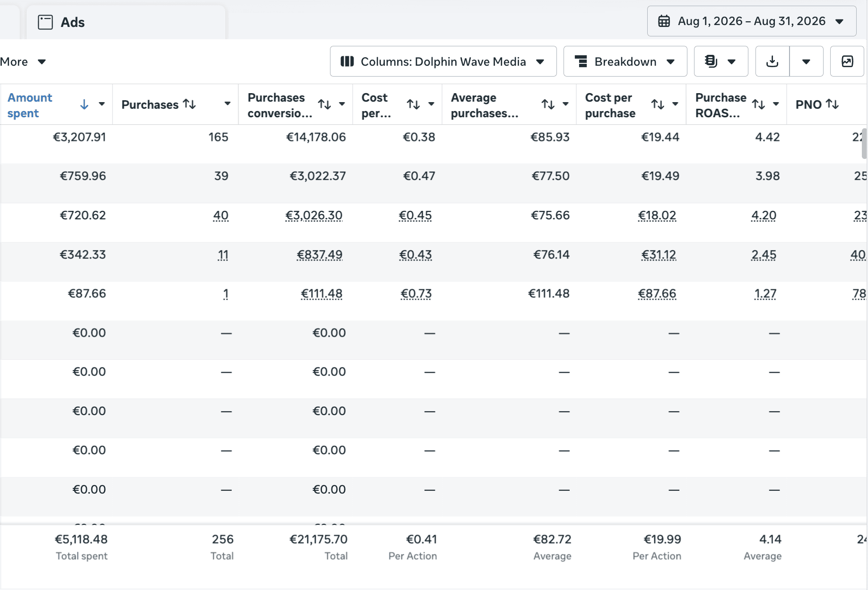This screenshot has height=590, width=868.
Task: Click the columns icon beside Columns label
Action: 347,61
